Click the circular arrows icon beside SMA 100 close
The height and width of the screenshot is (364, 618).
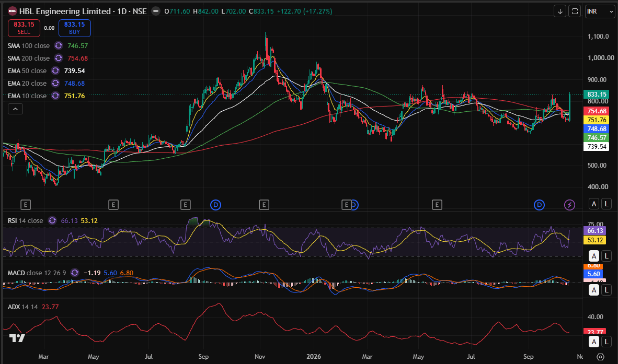59,45
